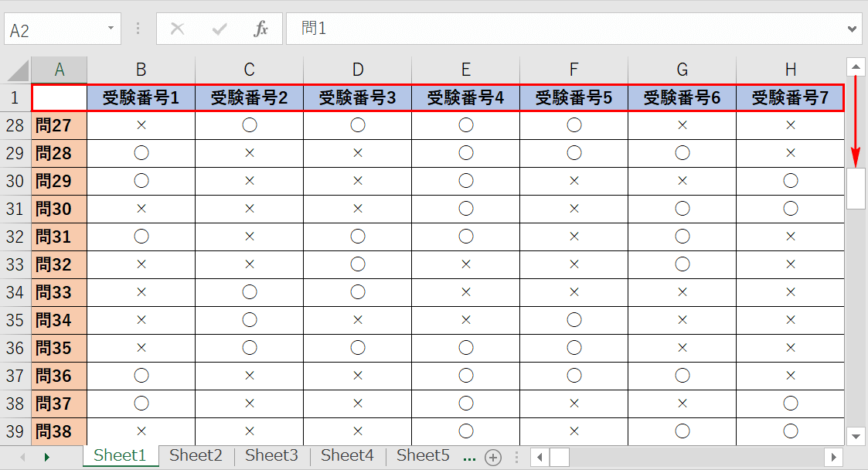Add a new worksheet with the plus icon
The image size is (868, 470).
click(492, 456)
